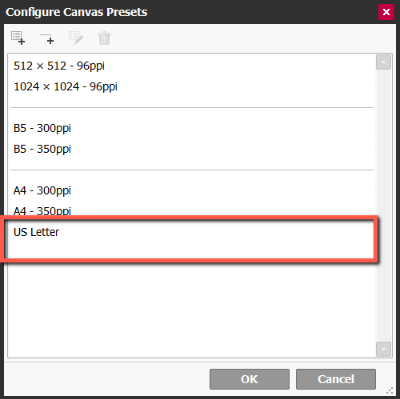Dismiss the dialog using the Cancel button
The height and width of the screenshot is (399, 400).
pyautogui.click(x=336, y=379)
